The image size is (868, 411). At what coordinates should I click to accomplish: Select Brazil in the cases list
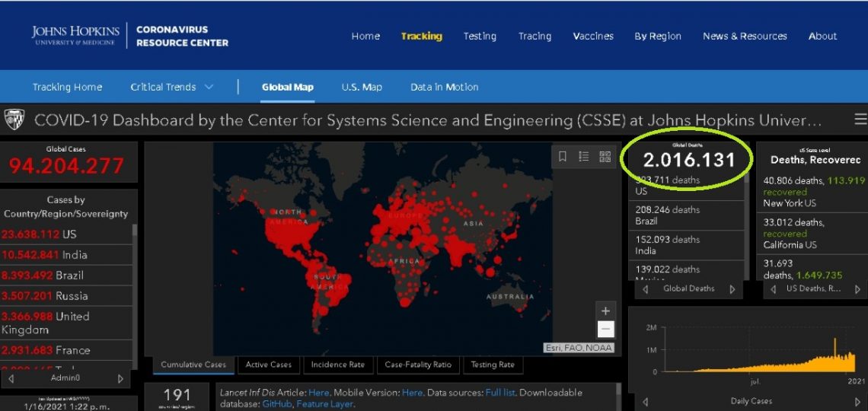(66, 275)
